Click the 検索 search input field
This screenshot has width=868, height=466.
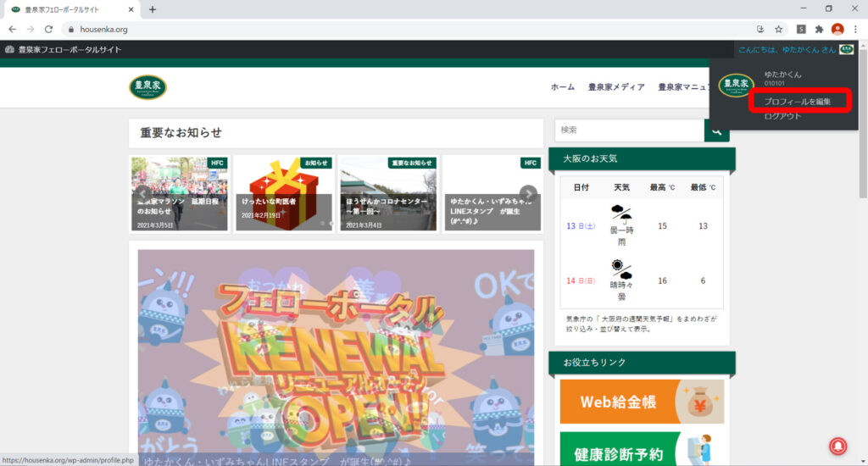pyautogui.click(x=629, y=130)
